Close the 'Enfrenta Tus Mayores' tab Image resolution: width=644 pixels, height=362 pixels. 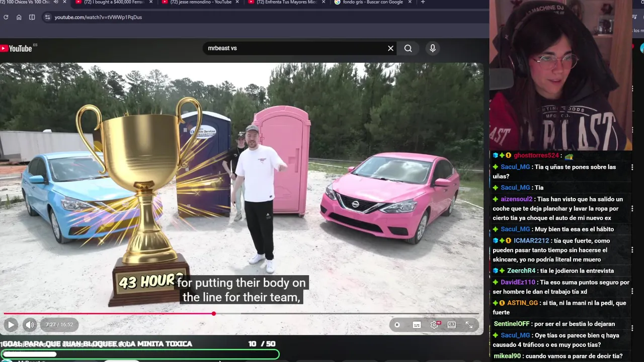coord(324,2)
